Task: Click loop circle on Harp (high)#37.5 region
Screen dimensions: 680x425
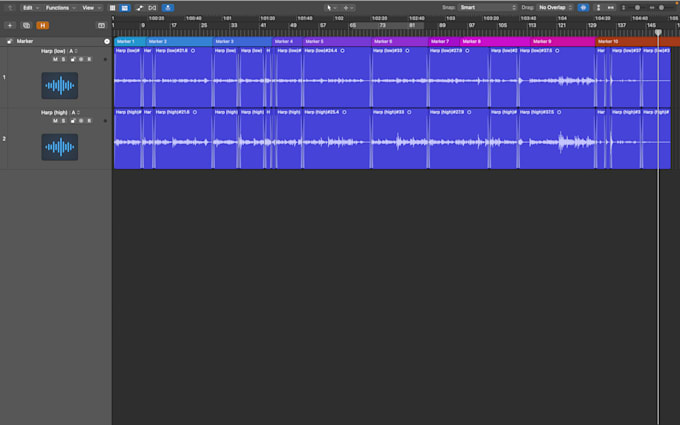Action: (559, 112)
